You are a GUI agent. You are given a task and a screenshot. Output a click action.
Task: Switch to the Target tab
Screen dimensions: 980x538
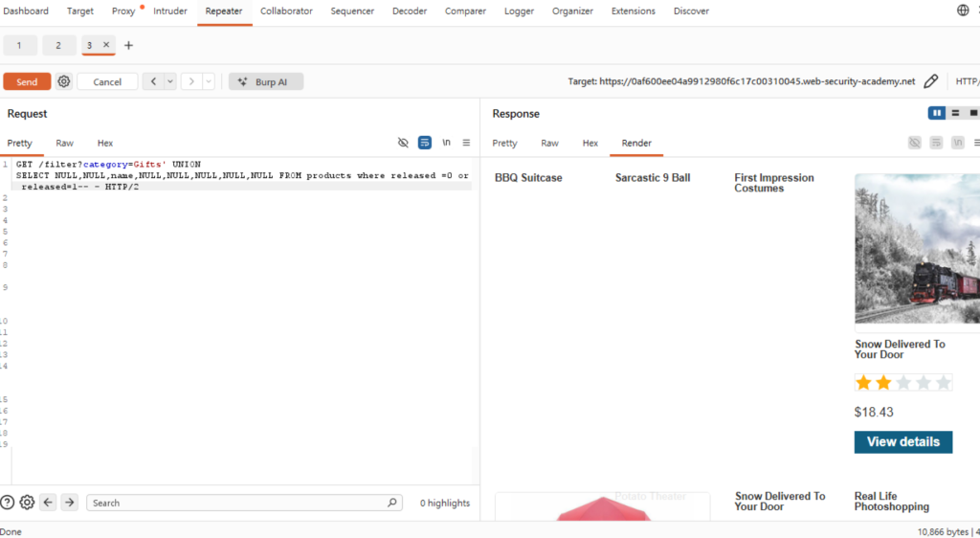80,11
